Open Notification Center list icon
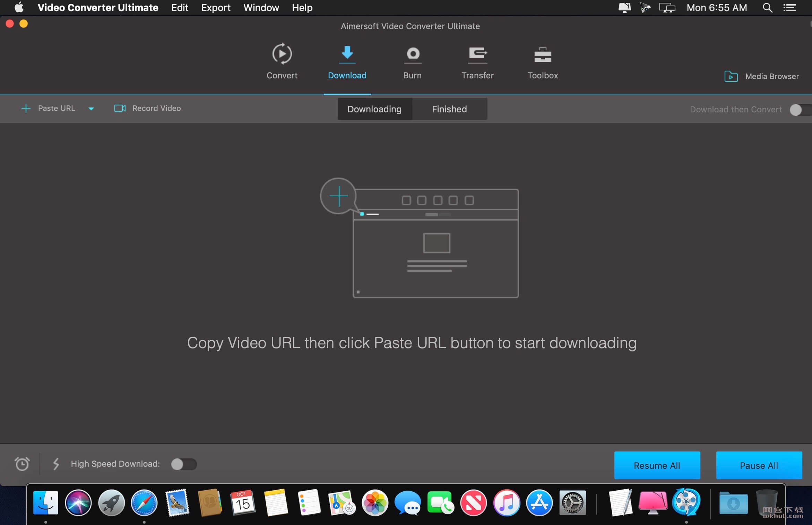812x525 pixels. click(x=789, y=8)
